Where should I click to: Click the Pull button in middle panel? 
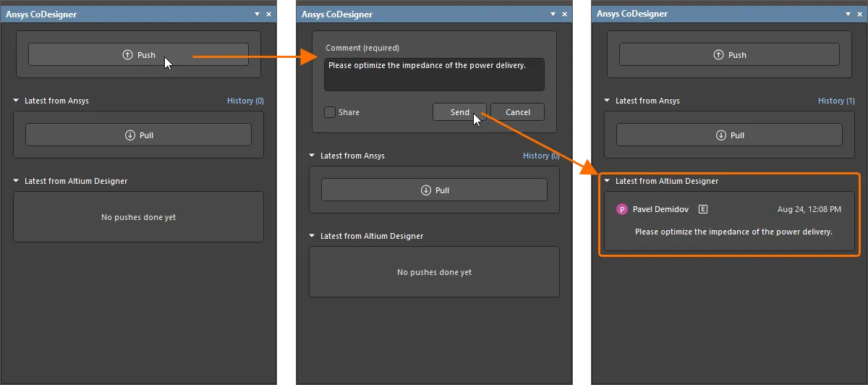click(x=434, y=190)
